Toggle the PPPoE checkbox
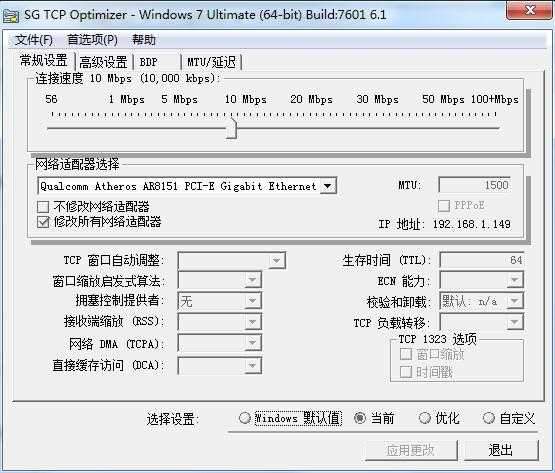The height and width of the screenshot is (473, 555). [444, 206]
